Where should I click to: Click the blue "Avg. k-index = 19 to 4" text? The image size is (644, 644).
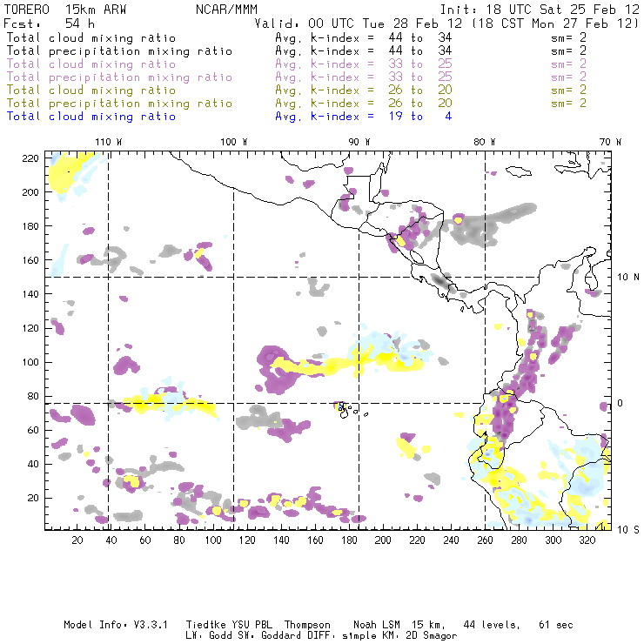[364, 117]
